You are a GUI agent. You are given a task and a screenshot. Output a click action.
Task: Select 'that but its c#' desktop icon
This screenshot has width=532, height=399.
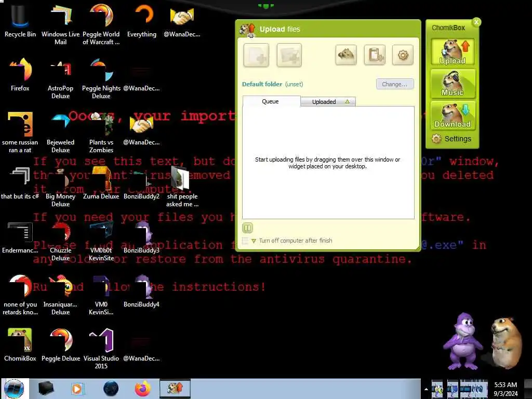coord(20,183)
